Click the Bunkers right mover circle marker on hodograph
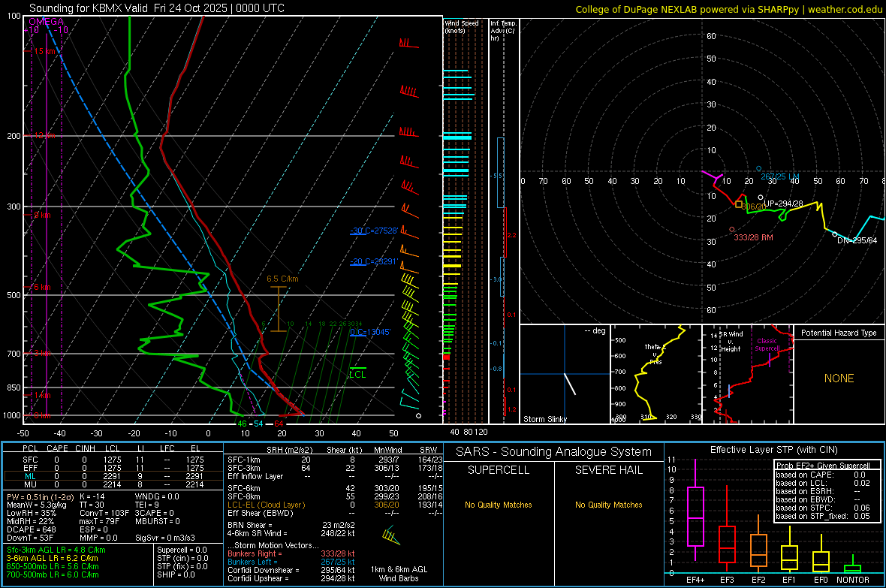The width and height of the screenshot is (886, 588). 732,230
